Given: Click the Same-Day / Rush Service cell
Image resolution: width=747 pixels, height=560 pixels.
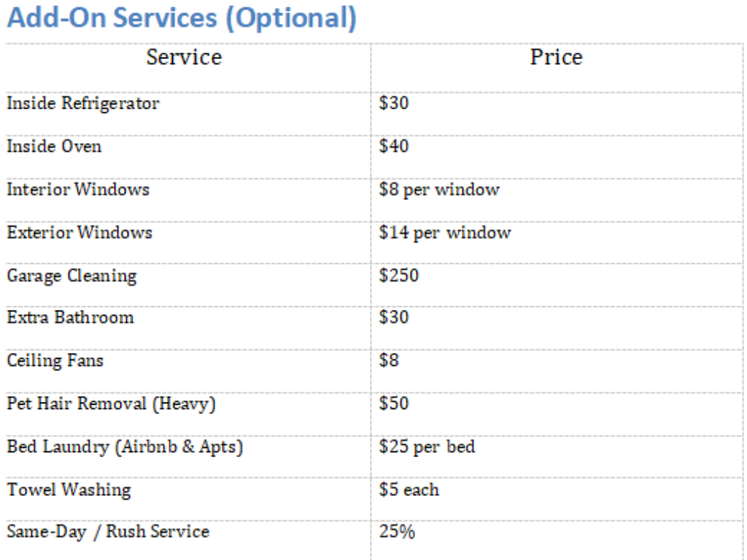Looking at the screenshot, I should 108,532.
